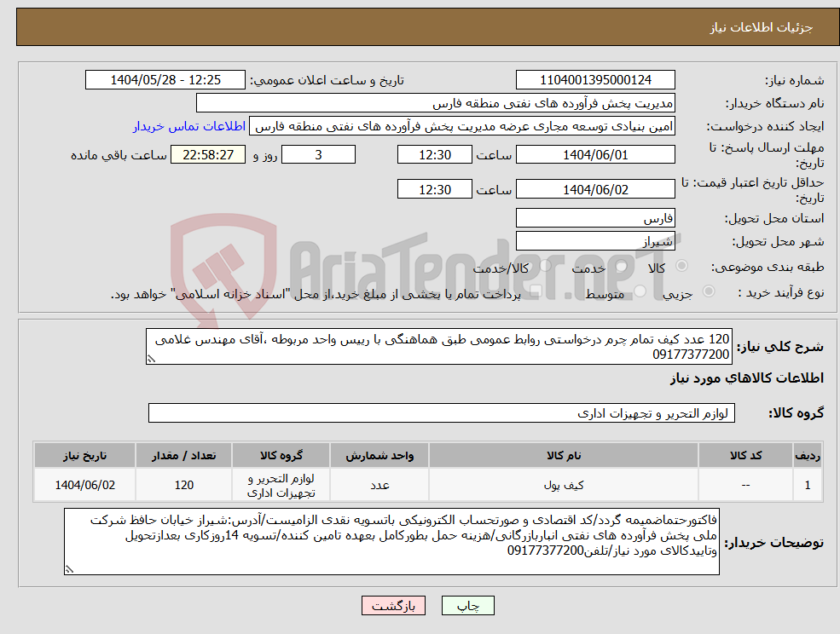840x634 pixels.
Task: Click the شماره نیاز field showing 1104001395000124
Action: [x=594, y=79]
